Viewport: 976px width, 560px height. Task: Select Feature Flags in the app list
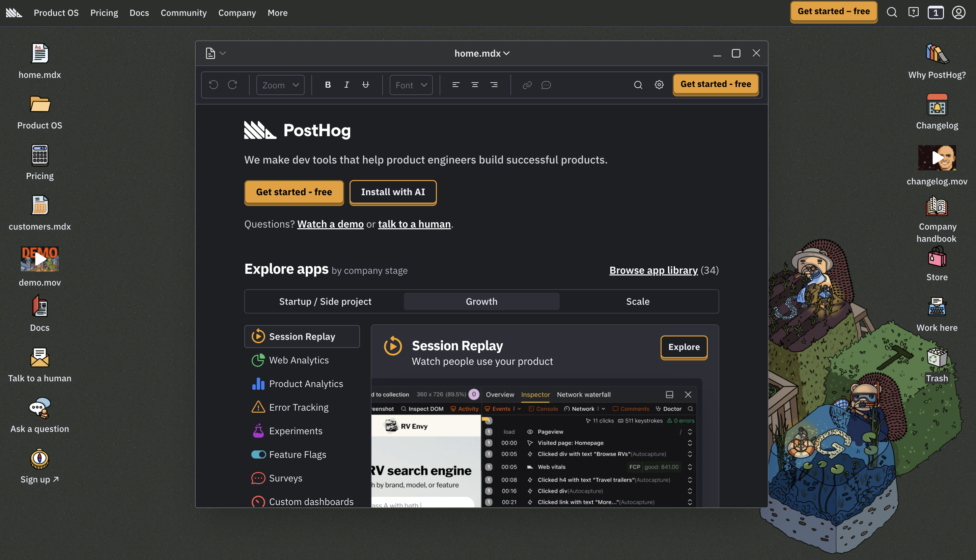(302, 454)
